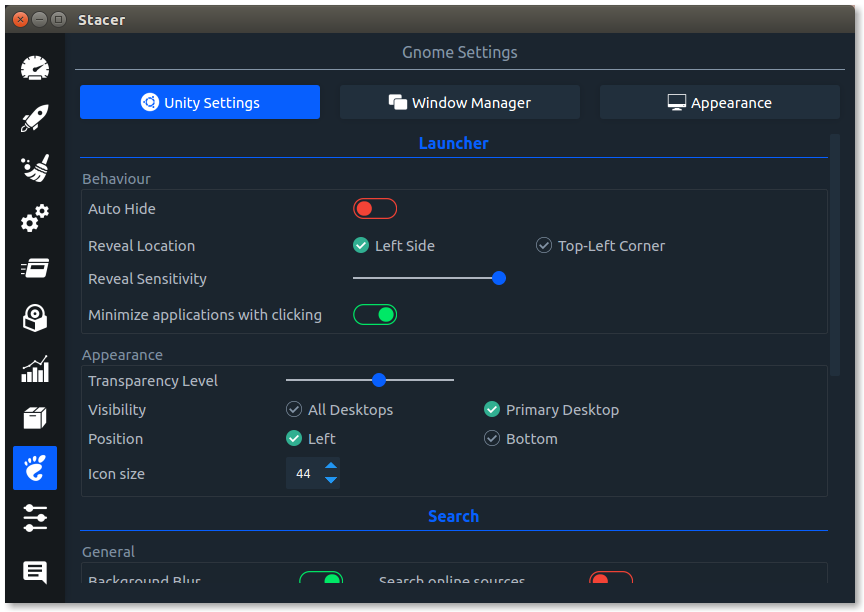Open the Dashboard speedometer icon in sidebar

[x=35, y=69]
